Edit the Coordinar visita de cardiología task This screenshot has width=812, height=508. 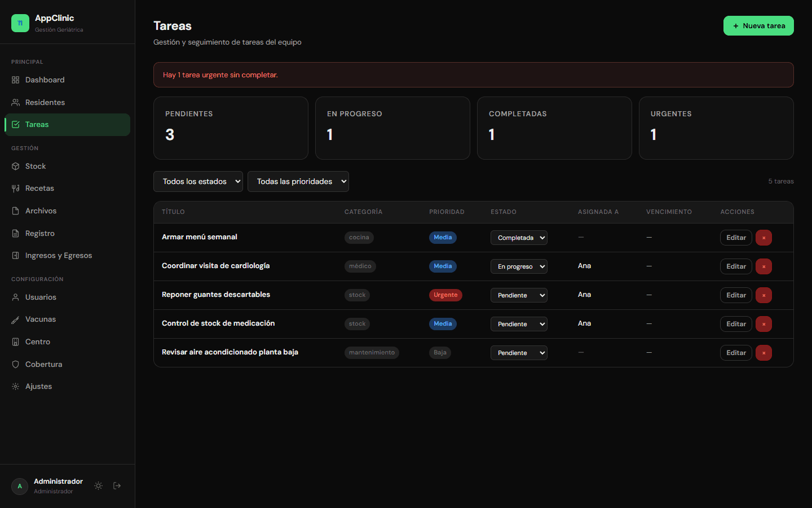tap(736, 266)
